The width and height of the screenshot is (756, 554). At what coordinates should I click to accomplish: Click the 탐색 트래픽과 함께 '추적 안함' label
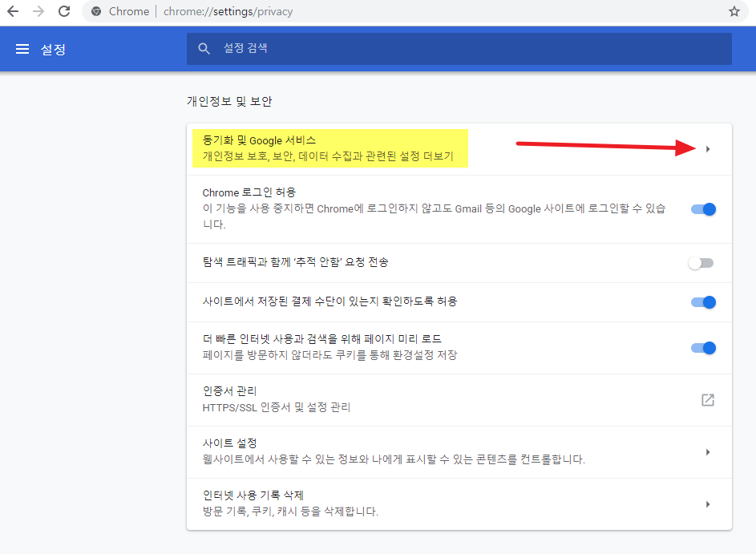click(296, 262)
